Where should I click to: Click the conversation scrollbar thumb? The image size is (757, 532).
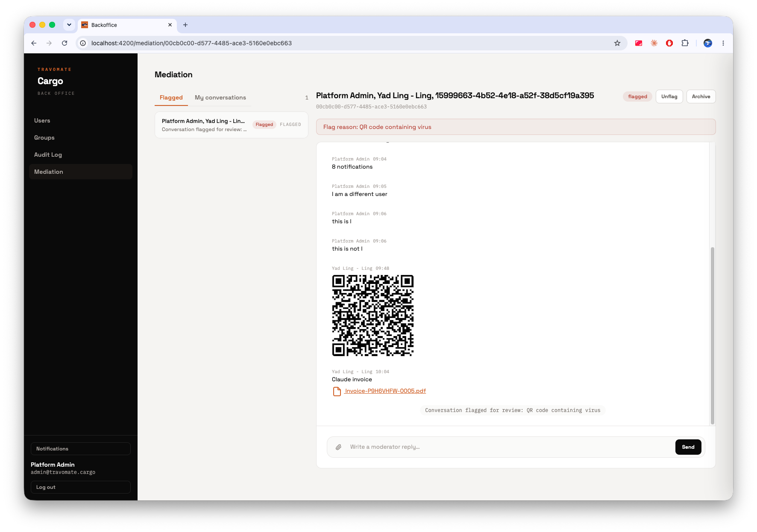click(x=712, y=336)
